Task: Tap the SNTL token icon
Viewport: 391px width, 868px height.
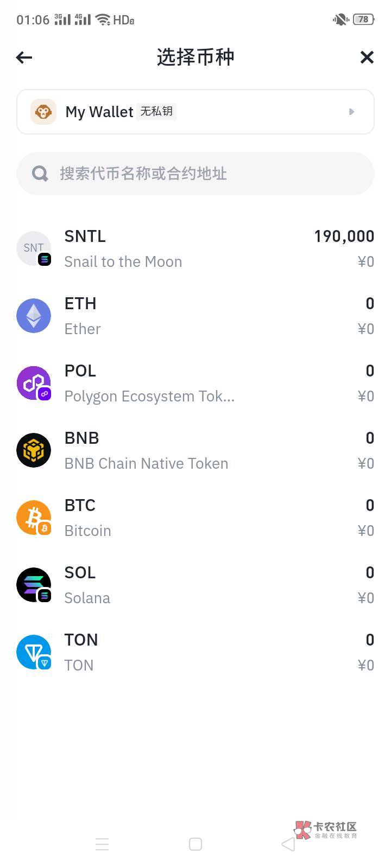Action: click(34, 248)
